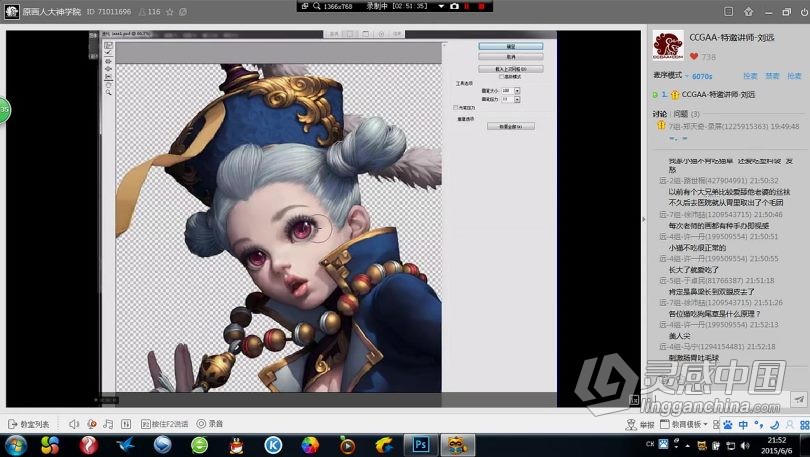The height and width of the screenshot is (457, 810).
Task: Click the first blue link next to 6070s
Action: (x=750, y=76)
